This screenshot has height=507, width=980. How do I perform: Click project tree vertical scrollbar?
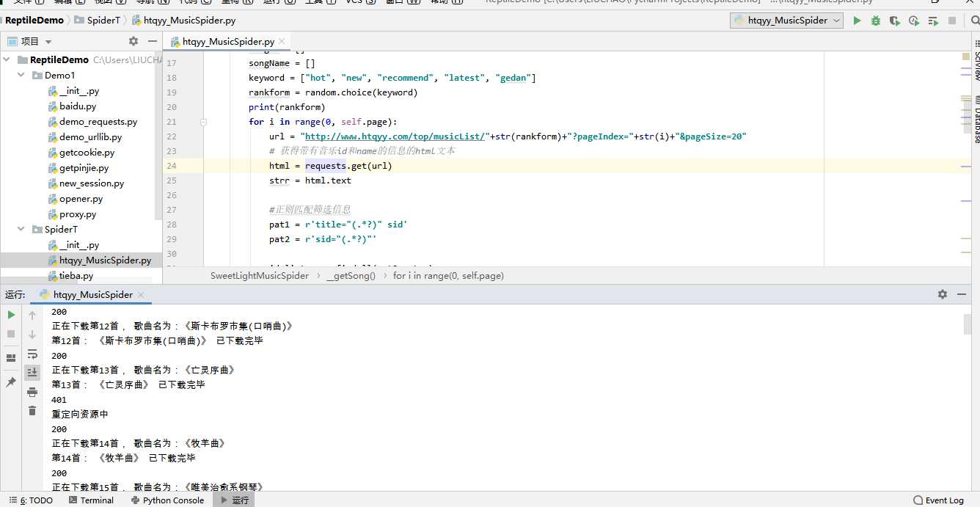coord(159,136)
